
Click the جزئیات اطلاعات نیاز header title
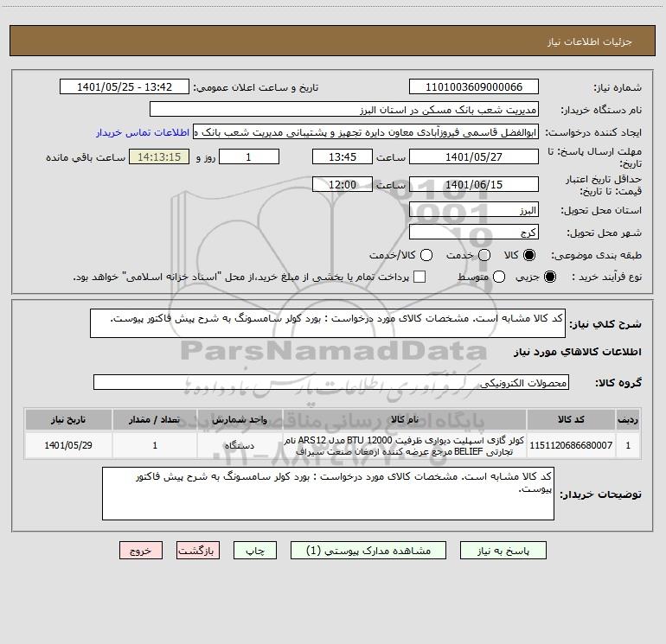[590, 41]
